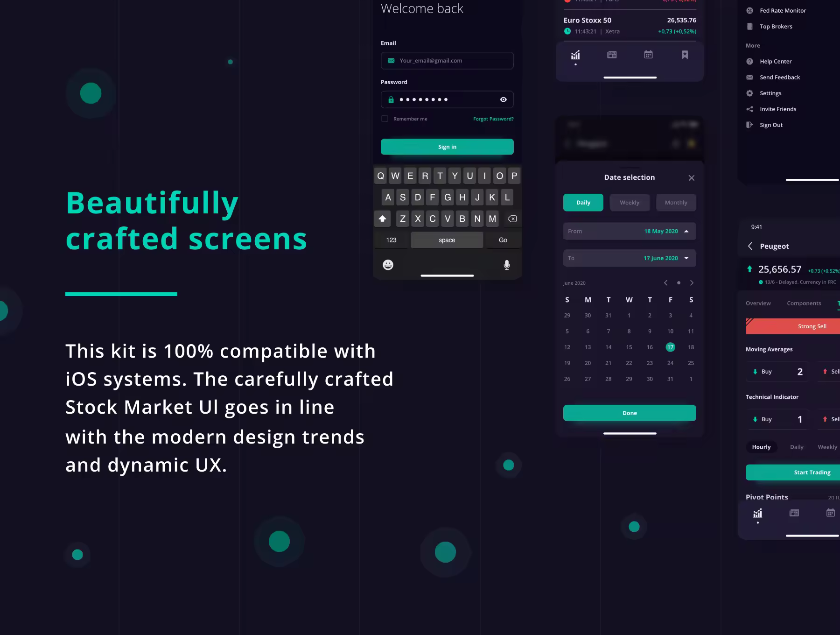This screenshot has height=635, width=840.
Task: Tap the microphone dictation icon
Action: pos(507,265)
